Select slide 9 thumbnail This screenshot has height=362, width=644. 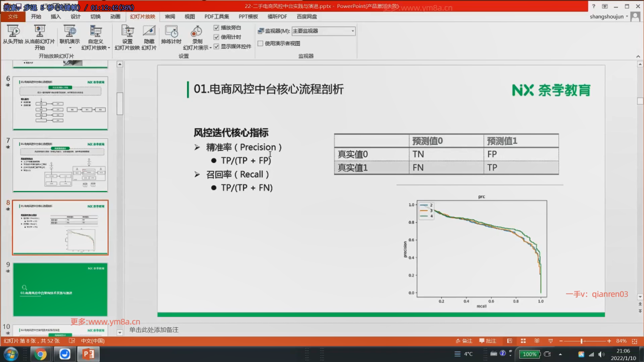(x=60, y=290)
